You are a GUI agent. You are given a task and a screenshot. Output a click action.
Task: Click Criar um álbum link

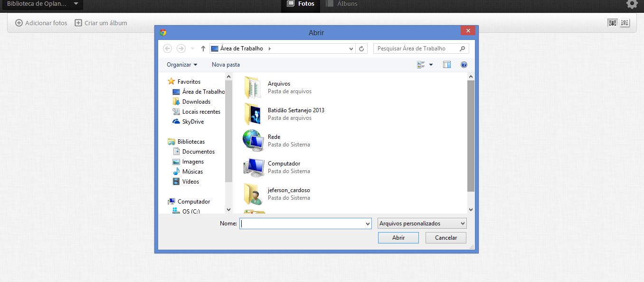[101, 23]
